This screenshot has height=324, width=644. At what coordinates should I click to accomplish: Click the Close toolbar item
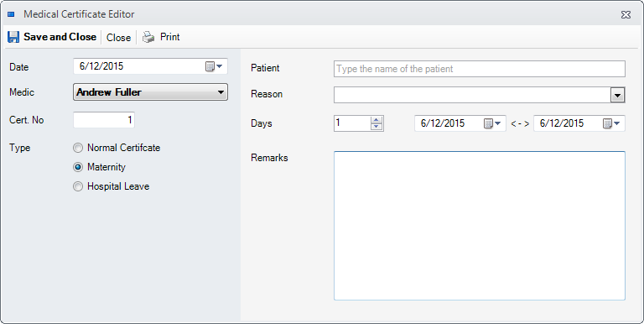(x=118, y=38)
